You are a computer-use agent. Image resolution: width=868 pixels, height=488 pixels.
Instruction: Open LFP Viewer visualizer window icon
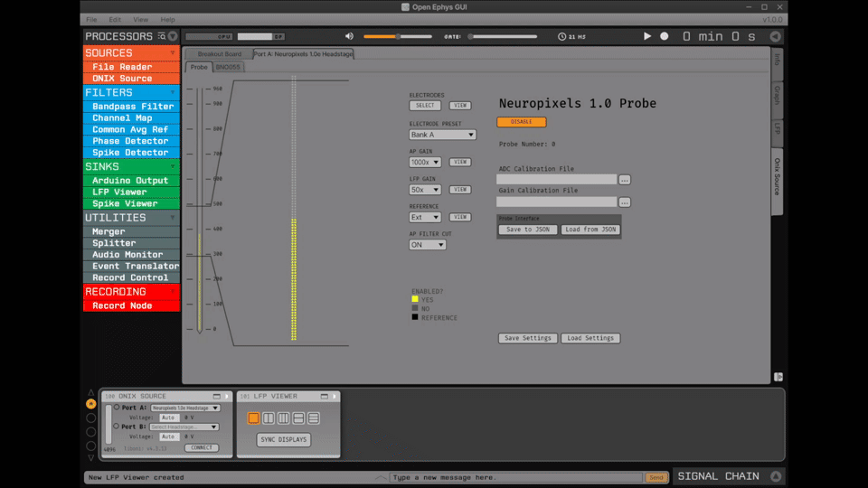325,396
